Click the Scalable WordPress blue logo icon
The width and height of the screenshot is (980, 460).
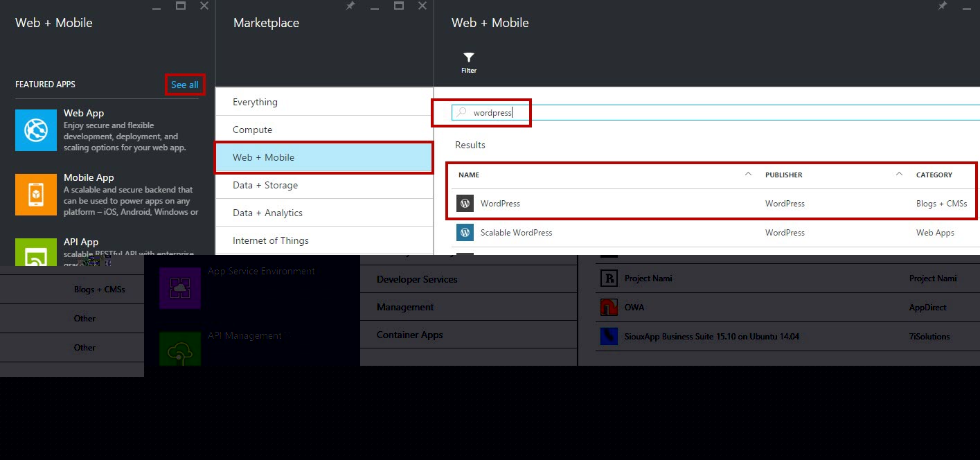pyautogui.click(x=465, y=233)
